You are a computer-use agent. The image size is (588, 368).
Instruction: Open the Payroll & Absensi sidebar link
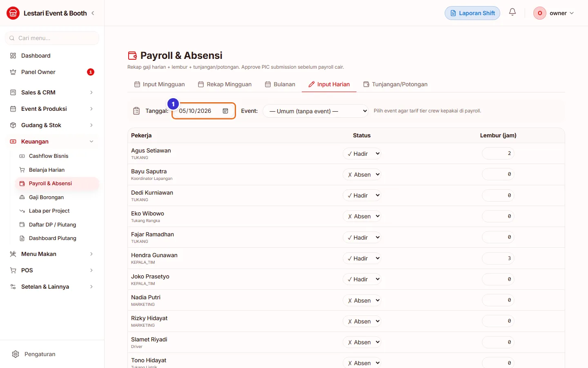tap(57, 184)
